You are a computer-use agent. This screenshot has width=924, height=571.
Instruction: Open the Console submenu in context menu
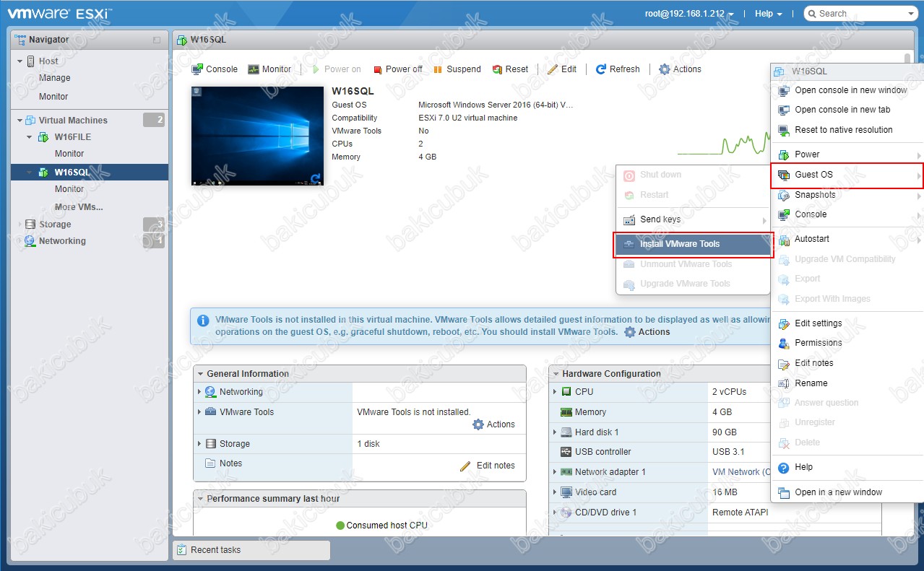(x=847, y=214)
